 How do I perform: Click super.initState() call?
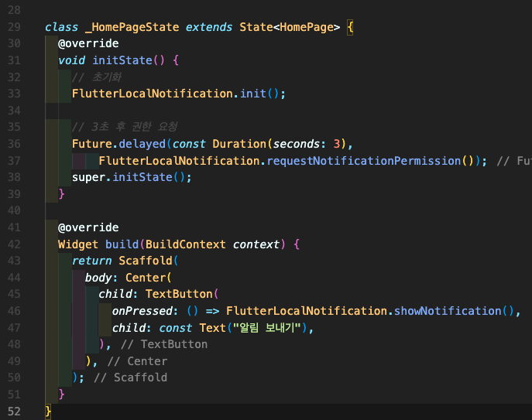[132, 177]
